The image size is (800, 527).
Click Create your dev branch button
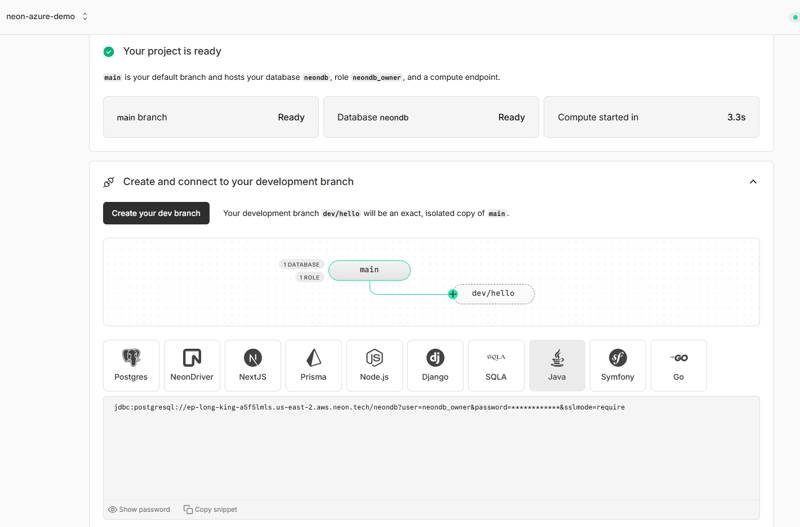point(156,213)
